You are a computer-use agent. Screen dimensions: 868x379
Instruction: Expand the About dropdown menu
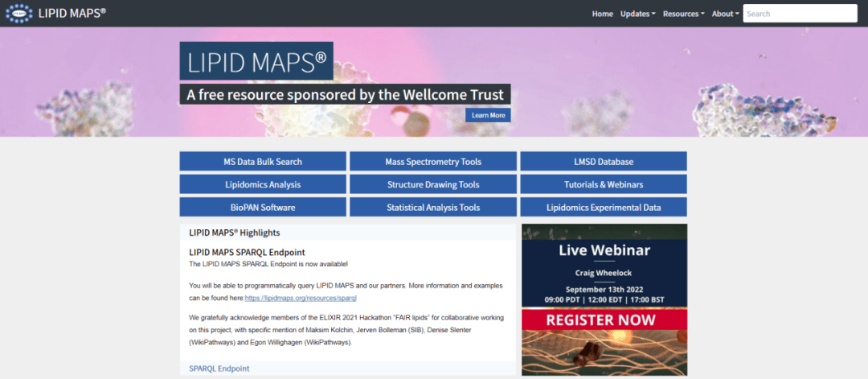click(725, 14)
